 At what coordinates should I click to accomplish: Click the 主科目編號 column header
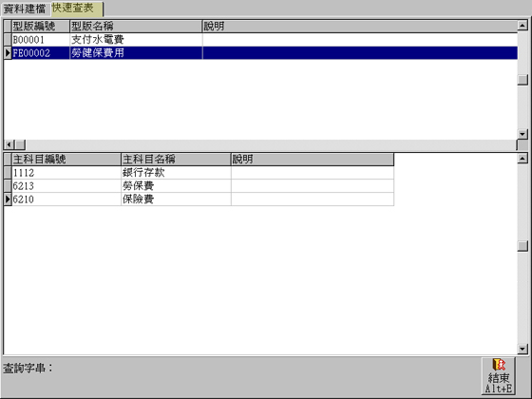(66, 160)
